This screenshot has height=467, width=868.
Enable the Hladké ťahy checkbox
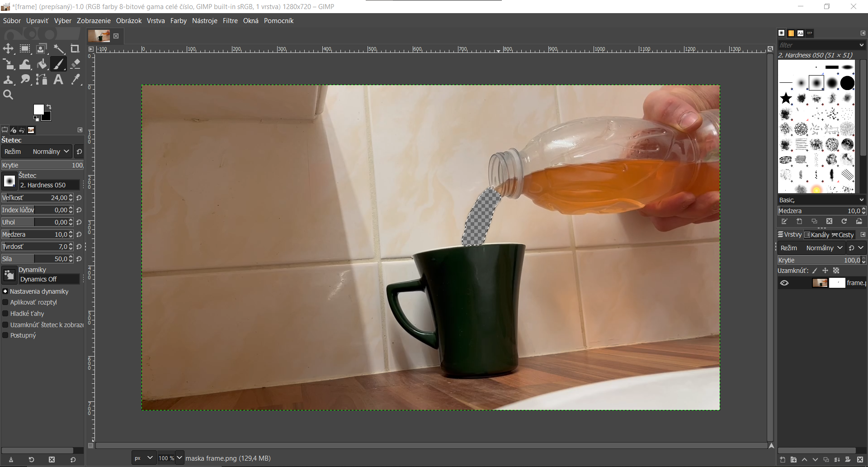pos(5,314)
